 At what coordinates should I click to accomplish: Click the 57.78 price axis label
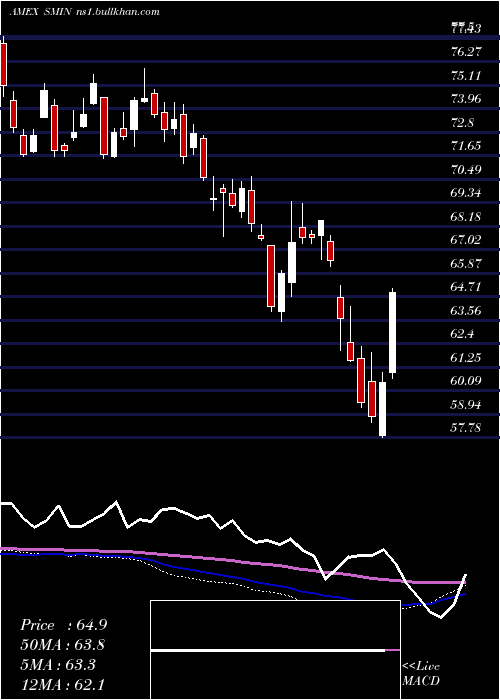(x=466, y=428)
